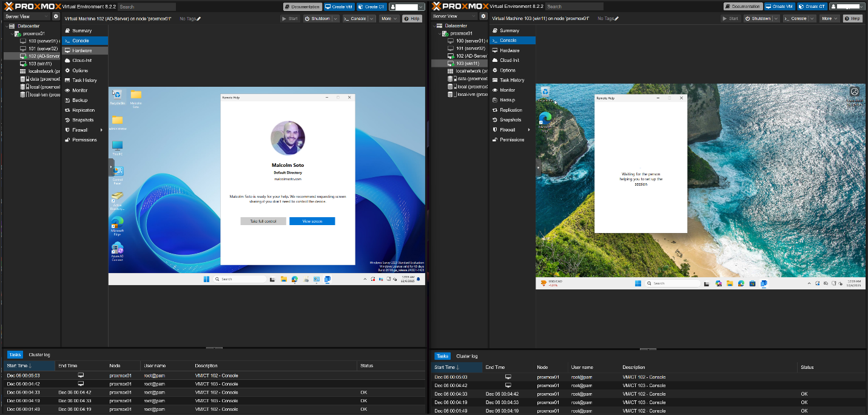This screenshot has height=415, width=868.
Task: Click the gear icon beside left Server View
Action: click(x=56, y=16)
